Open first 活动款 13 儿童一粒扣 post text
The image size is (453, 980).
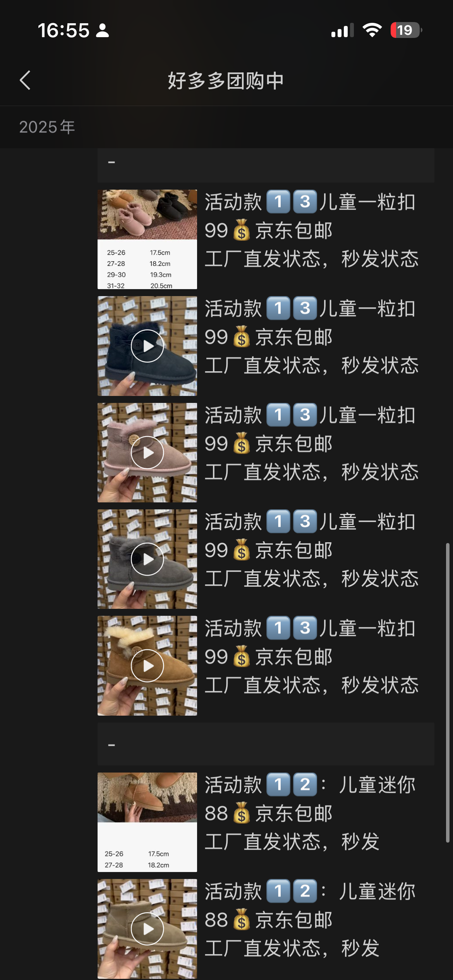tap(312, 231)
